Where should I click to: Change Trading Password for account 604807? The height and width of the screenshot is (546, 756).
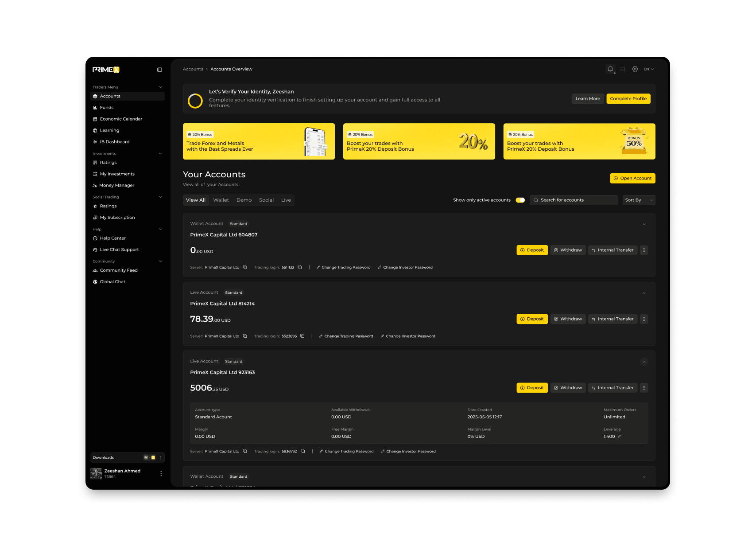(x=343, y=267)
